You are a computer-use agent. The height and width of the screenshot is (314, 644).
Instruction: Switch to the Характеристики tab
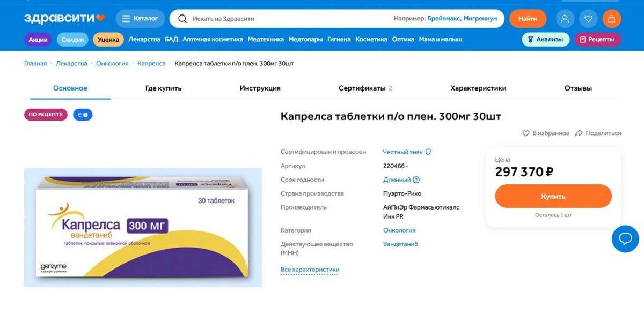click(478, 88)
